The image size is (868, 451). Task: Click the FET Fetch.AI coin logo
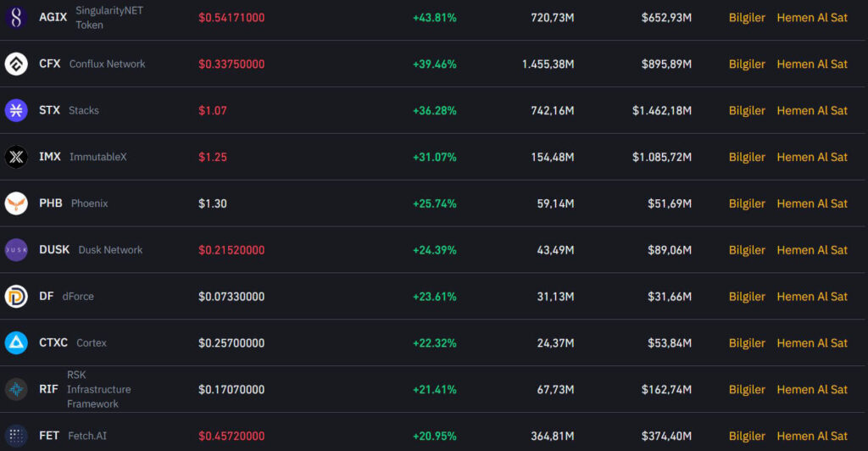click(16, 436)
